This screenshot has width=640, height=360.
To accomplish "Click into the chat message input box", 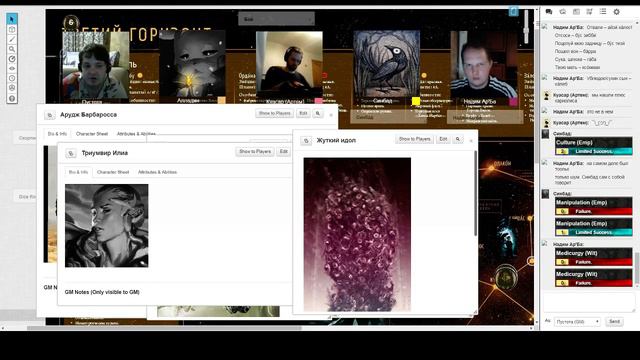I will click(588, 303).
